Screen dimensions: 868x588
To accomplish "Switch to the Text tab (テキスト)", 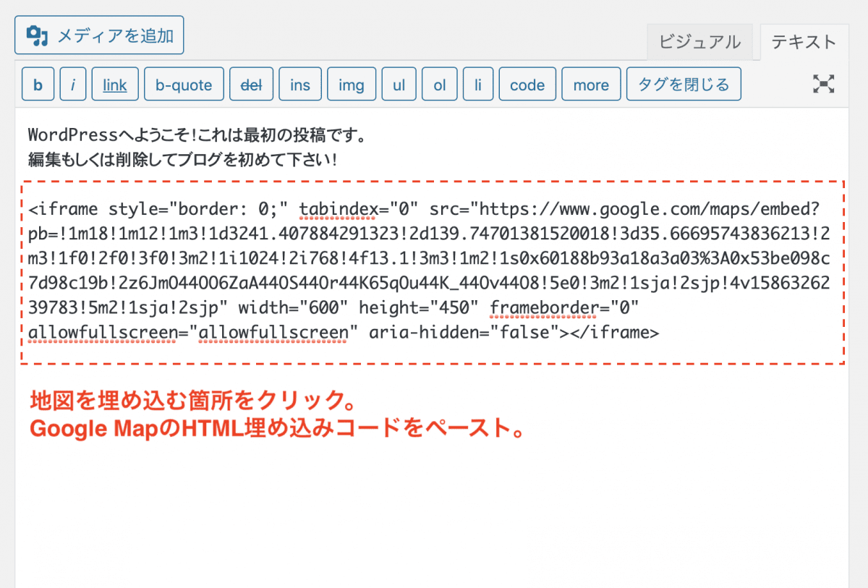I will [x=804, y=41].
